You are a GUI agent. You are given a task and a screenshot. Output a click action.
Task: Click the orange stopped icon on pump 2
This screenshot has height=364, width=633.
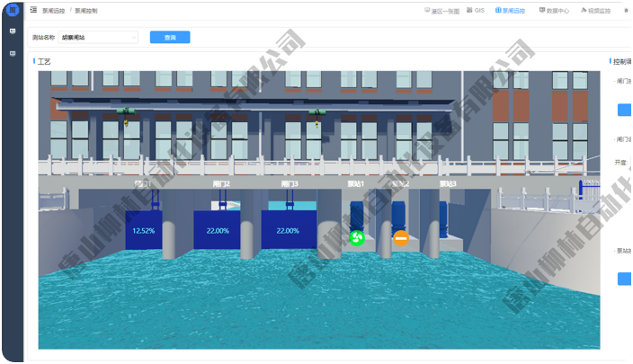click(401, 238)
